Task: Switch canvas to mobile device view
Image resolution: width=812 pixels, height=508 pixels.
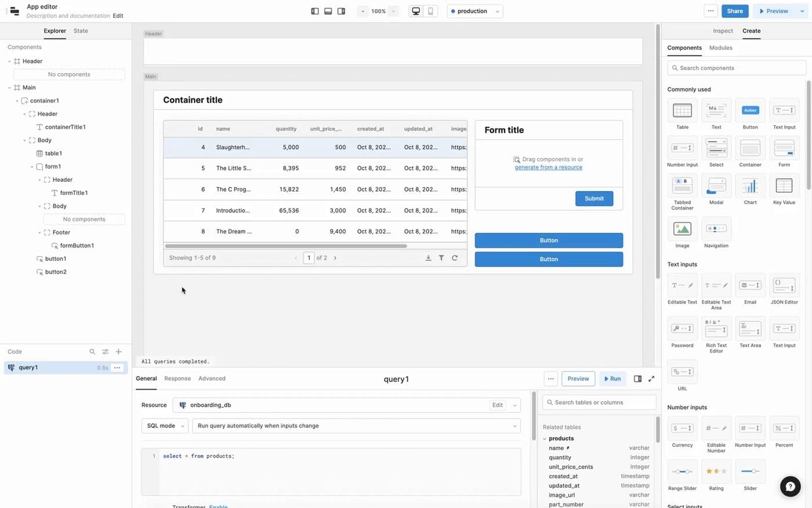Action: pyautogui.click(x=432, y=10)
